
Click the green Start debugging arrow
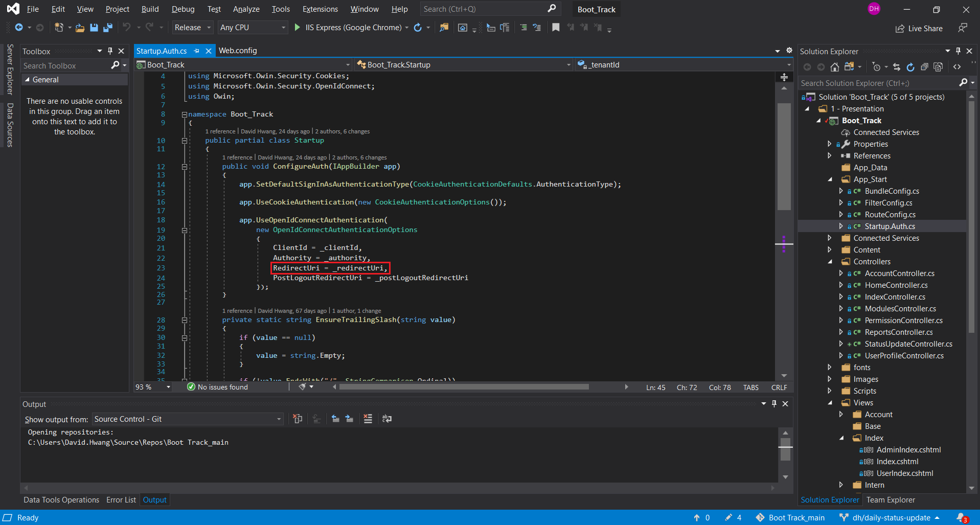(x=298, y=28)
